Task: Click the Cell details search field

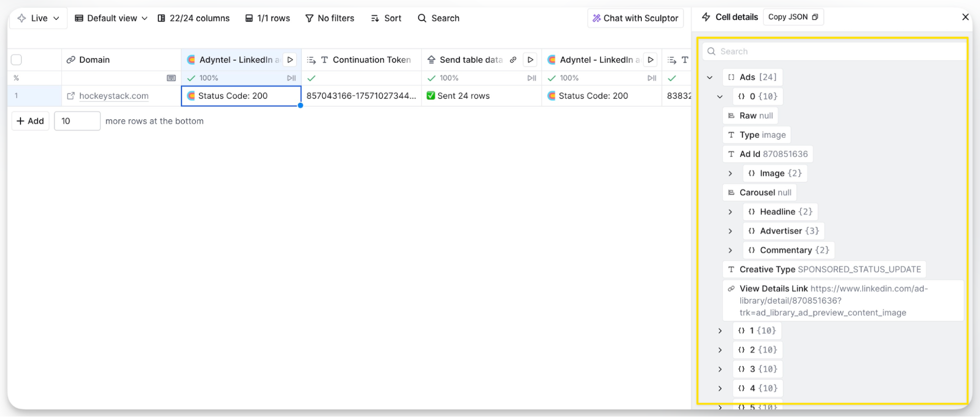Action: coord(834,51)
